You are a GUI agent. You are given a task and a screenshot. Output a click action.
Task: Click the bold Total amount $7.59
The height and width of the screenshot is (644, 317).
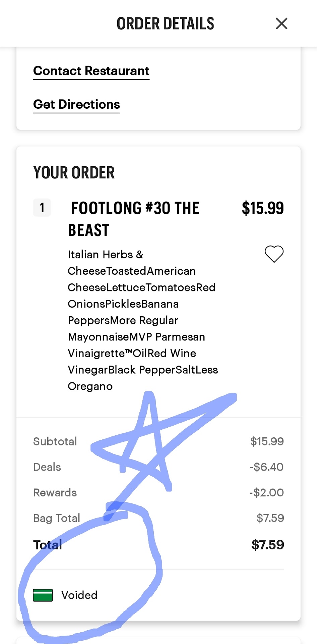(x=267, y=545)
